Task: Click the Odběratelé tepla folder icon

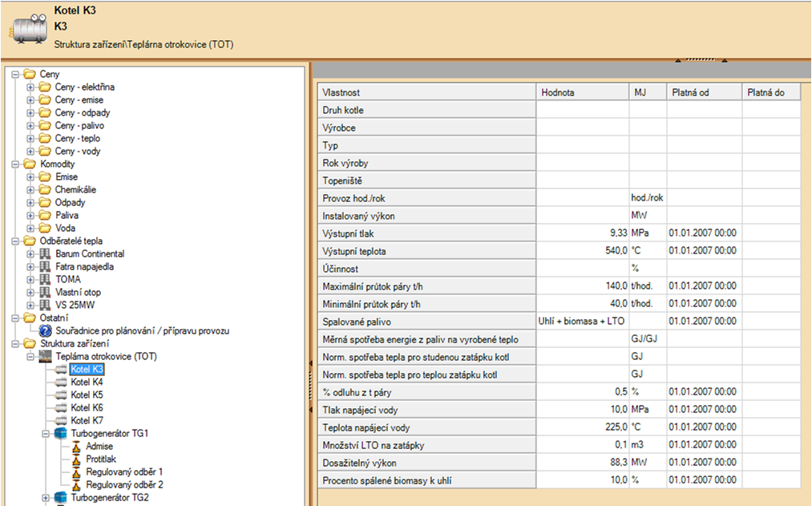Action: coord(30,241)
